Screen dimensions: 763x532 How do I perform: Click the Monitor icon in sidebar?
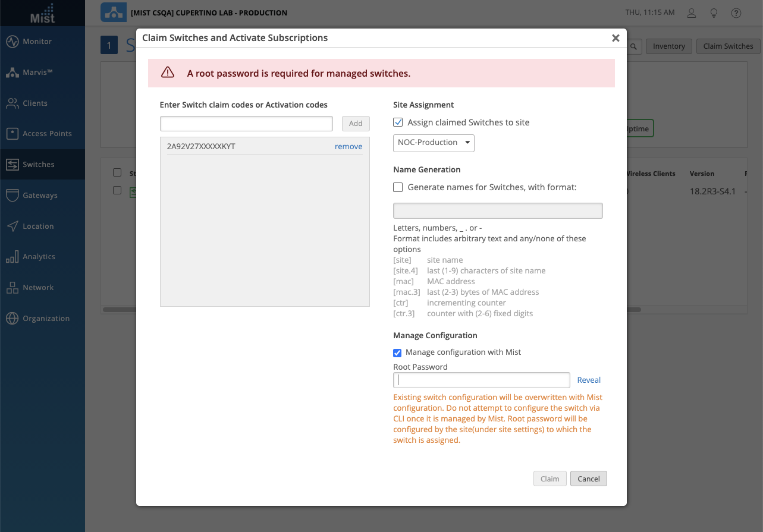click(12, 42)
